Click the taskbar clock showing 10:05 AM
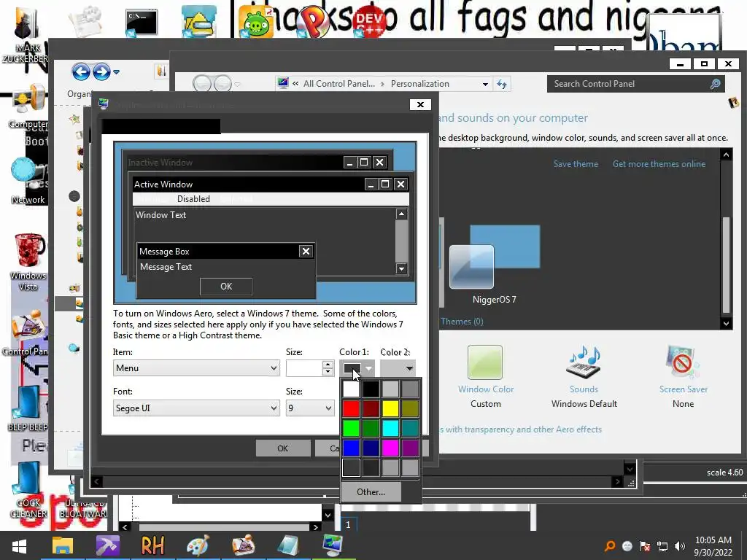 (x=713, y=546)
